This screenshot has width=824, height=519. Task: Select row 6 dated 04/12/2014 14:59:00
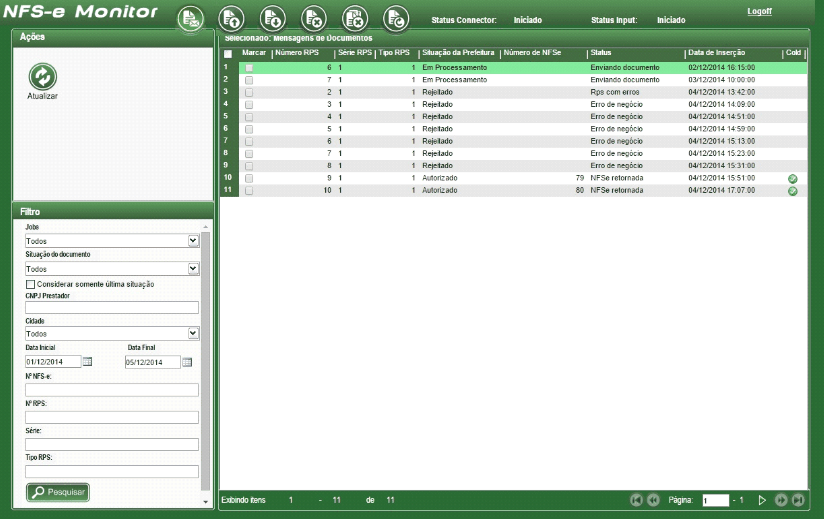(x=523, y=129)
